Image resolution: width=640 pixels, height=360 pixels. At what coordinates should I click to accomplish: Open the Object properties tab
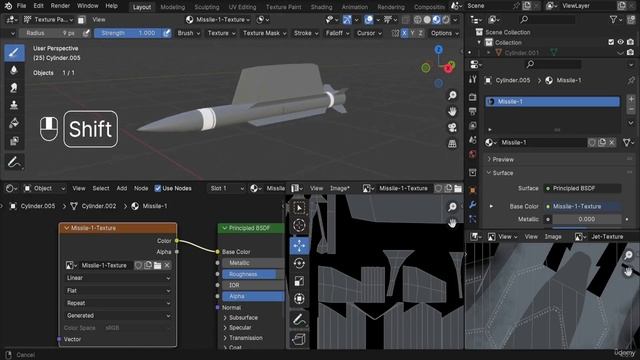473,190
